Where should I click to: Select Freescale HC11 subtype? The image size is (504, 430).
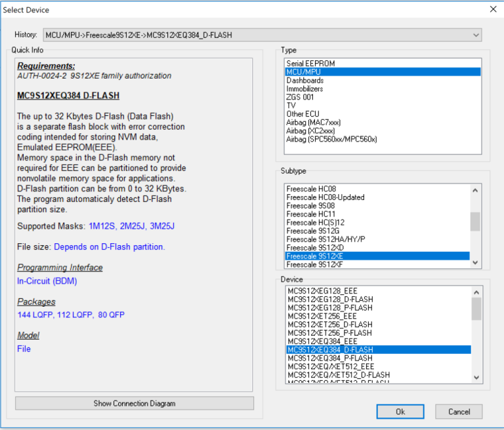pyautogui.click(x=377, y=214)
